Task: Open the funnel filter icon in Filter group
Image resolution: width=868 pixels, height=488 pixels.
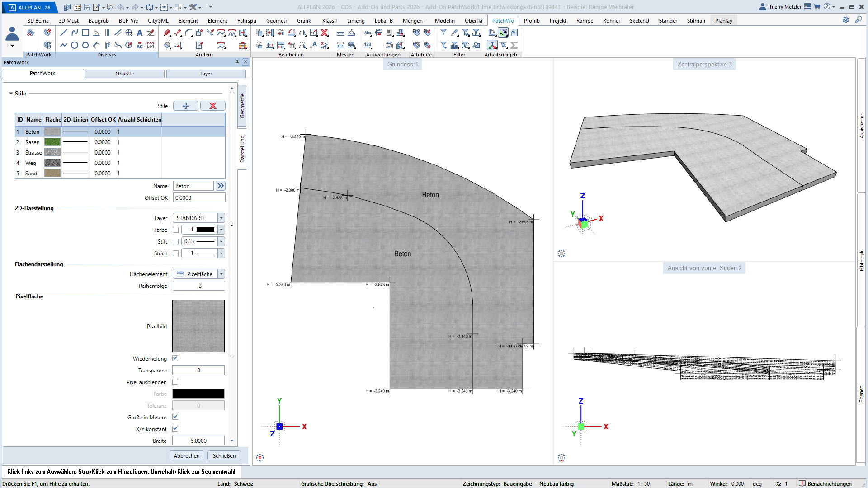Action: click(443, 33)
